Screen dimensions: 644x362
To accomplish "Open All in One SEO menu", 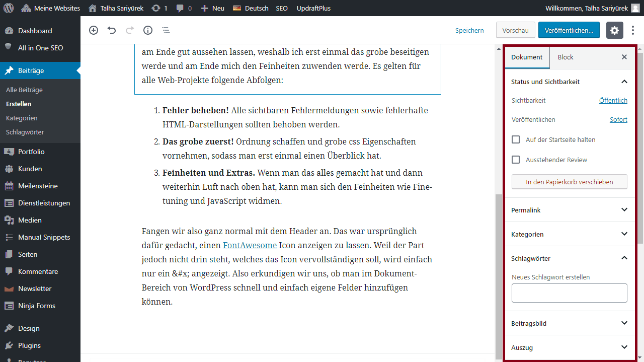I will (40, 48).
